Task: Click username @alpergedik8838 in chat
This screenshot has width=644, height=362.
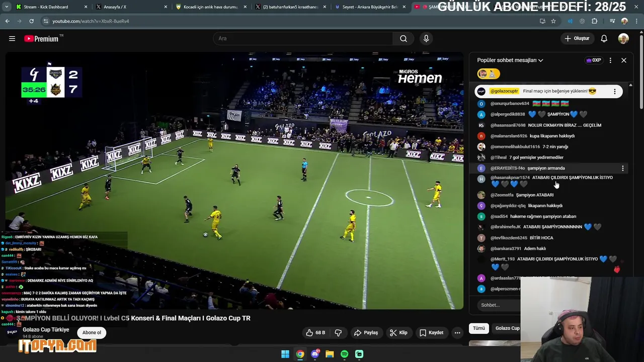Action: [x=508, y=115]
